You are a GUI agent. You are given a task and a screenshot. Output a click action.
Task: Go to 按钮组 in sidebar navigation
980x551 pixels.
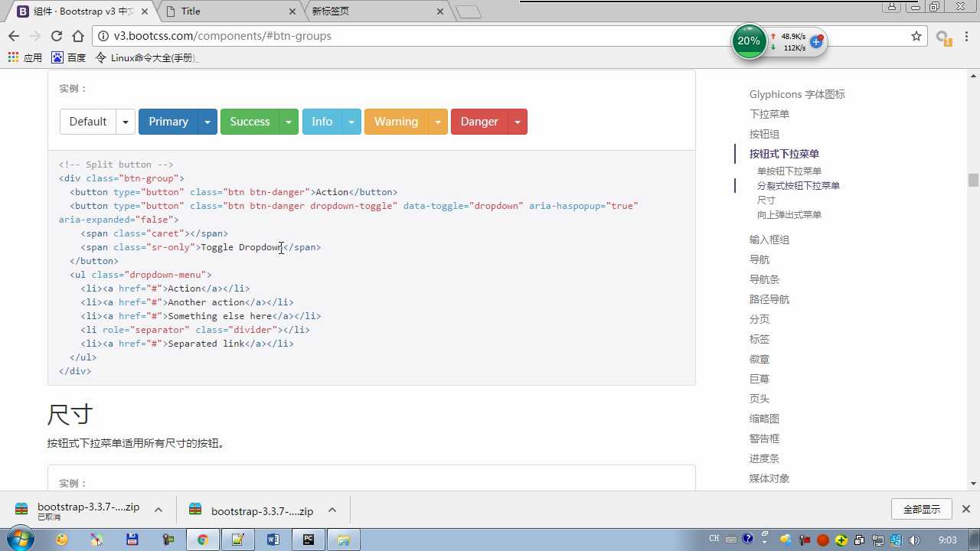tap(764, 134)
